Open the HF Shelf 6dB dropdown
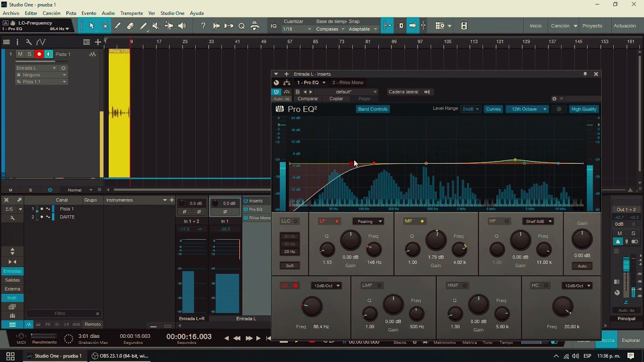 point(538,221)
